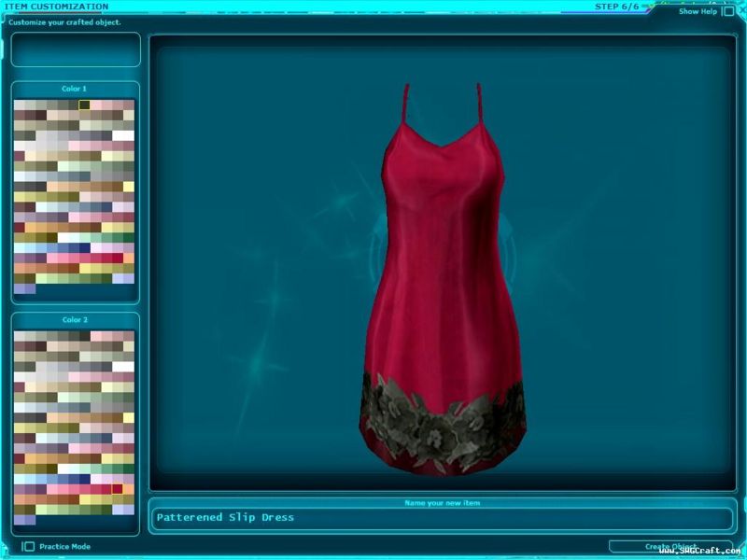Enable the Practice Mode checkbox
747x560 pixels.
[29, 547]
